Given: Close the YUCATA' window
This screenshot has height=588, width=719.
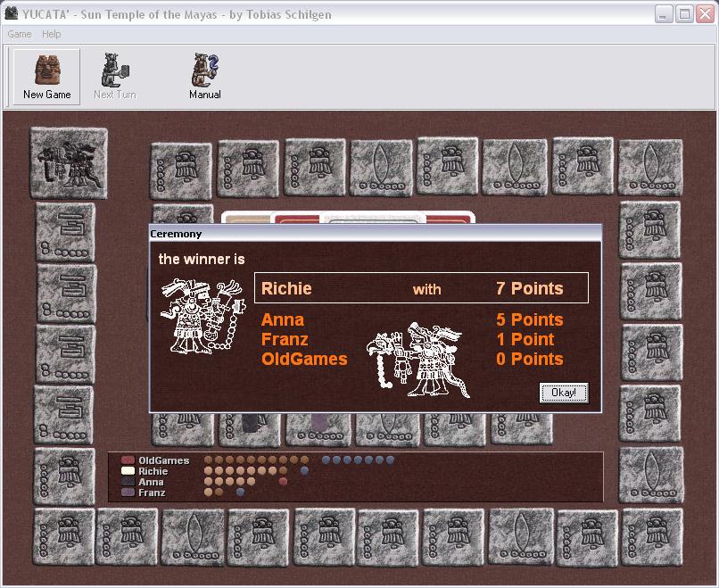Looking at the screenshot, I should (x=706, y=13).
